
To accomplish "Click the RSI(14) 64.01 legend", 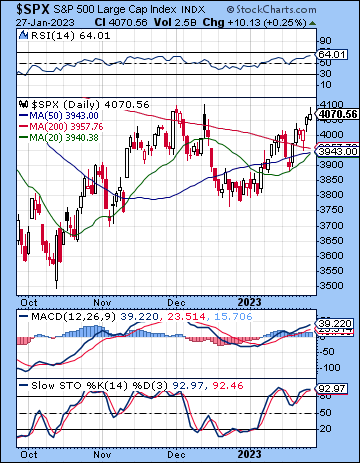I will (71, 35).
